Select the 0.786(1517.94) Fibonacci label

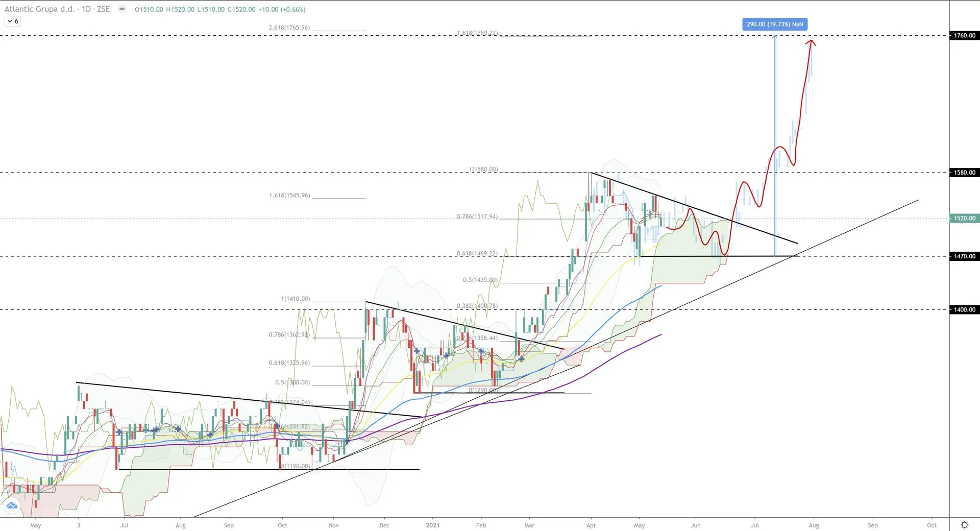pyautogui.click(x=477, y=216)
